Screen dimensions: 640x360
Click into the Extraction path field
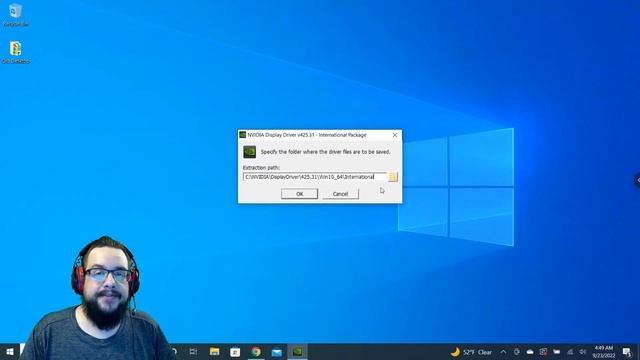click(x=314, y=177)
